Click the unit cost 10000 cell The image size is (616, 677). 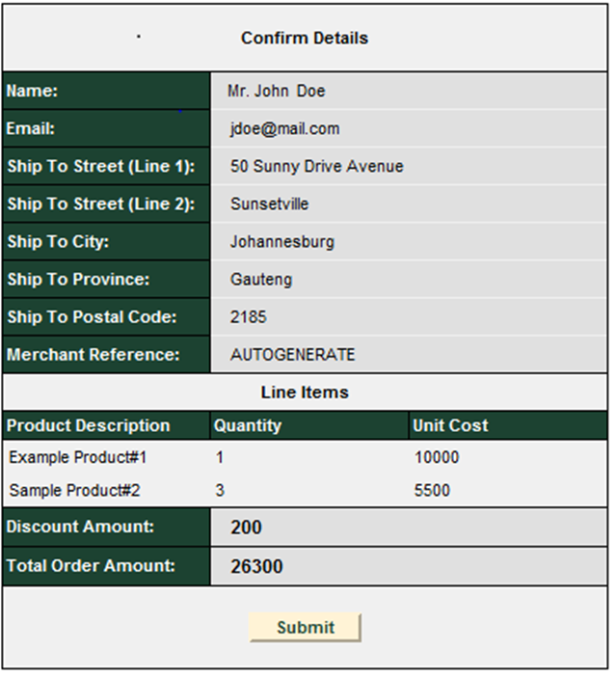[437, 457]
